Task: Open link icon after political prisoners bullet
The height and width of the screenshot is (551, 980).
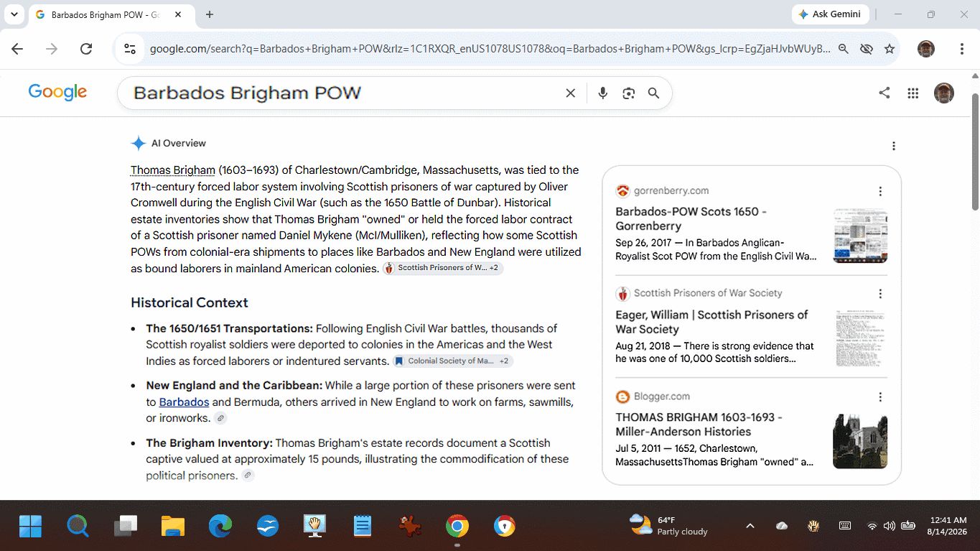Action: [x=248, y=476]
